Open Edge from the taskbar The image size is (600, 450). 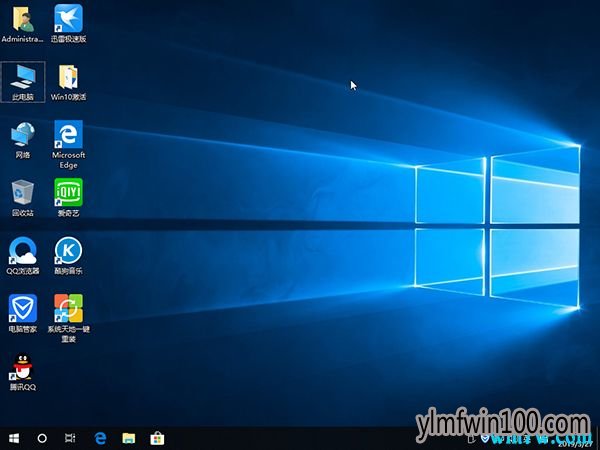[x=100, y=438]
